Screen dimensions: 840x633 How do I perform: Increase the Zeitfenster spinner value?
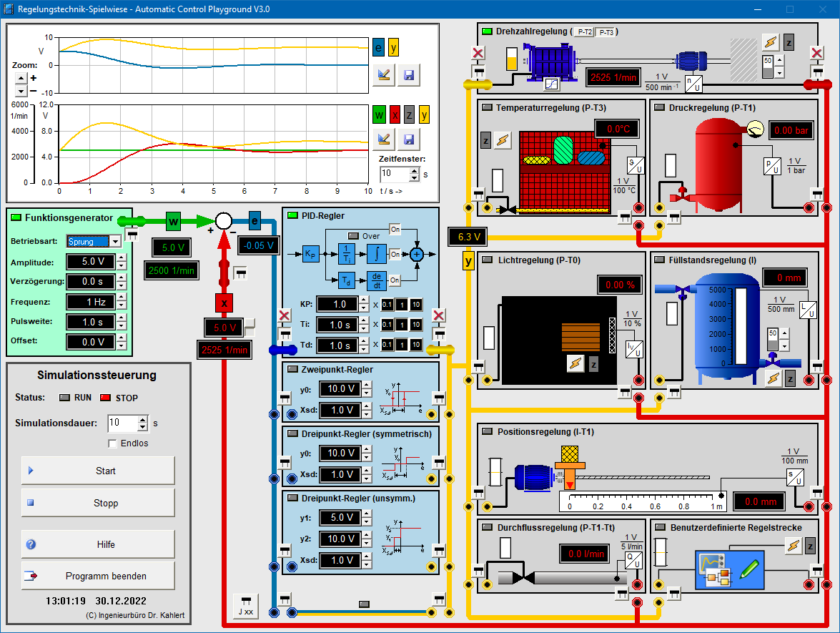coord(414,170)
